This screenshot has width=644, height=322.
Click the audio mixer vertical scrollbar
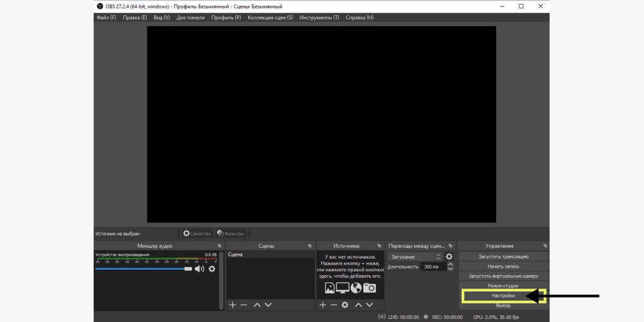click(x=222, y=281)
